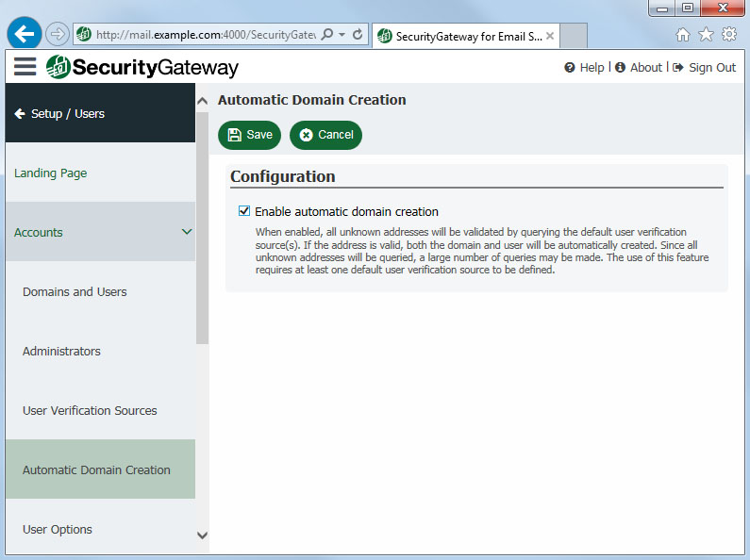Maximize the browser window

688,8
